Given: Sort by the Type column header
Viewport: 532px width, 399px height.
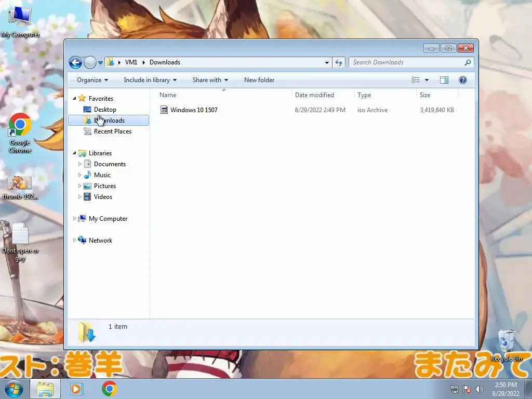Looking at the screenshot, I should (x=385, y=95).
